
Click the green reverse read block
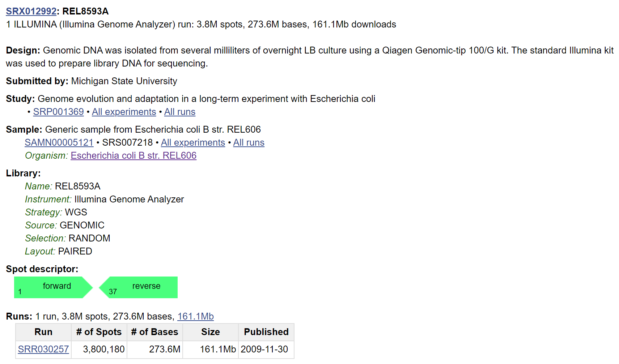(141, 287)
